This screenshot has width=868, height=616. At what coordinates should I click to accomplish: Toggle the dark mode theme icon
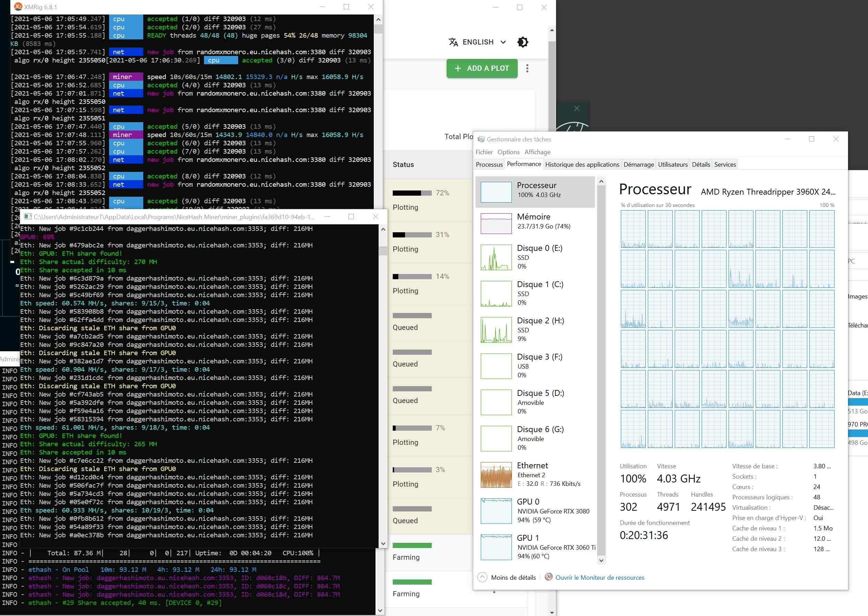tap(523, 42)
